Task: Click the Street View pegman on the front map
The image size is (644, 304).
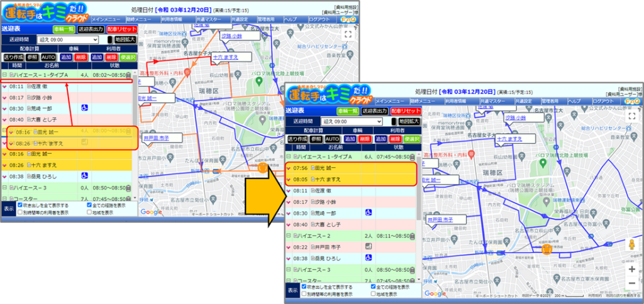Action: [x=631, y=246]
